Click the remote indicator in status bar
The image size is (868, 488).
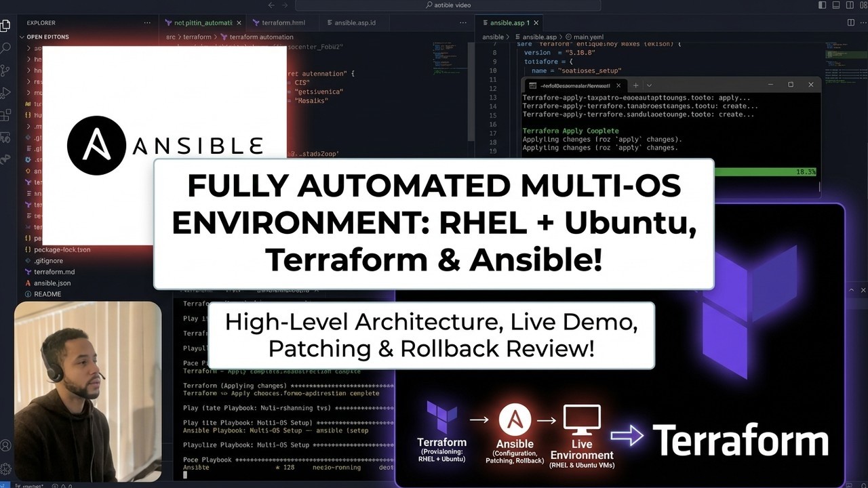(5, 484)
